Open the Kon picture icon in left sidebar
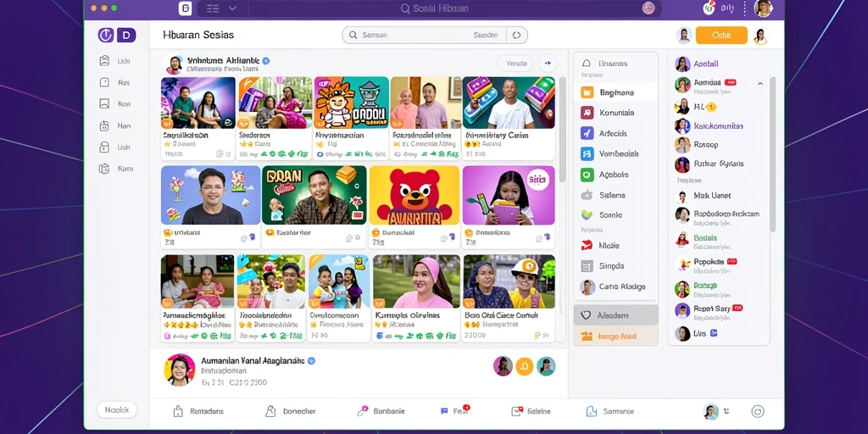The image size is (868, 434). point(104,103)
